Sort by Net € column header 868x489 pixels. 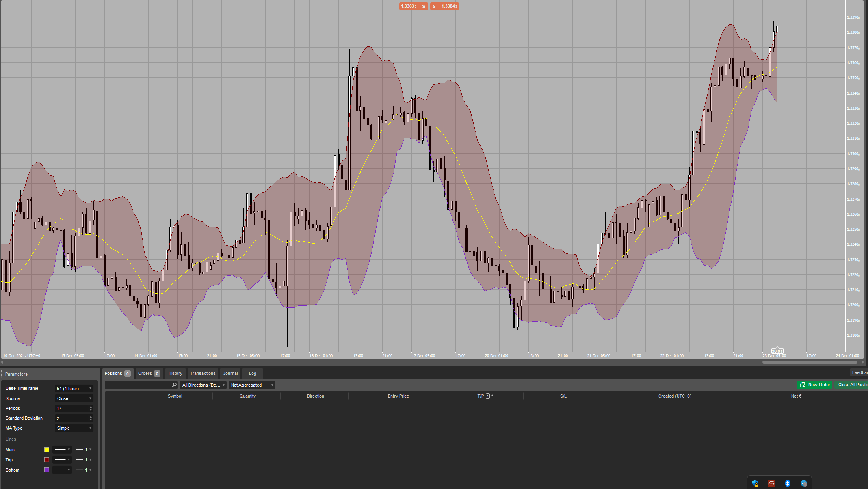[x=796, y=396]
